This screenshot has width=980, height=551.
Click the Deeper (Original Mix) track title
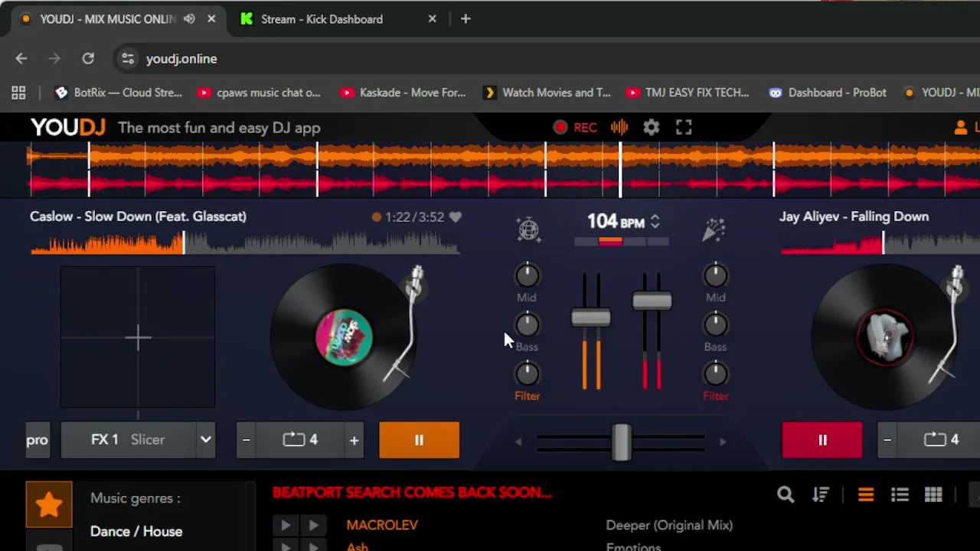[x=669, y=525]
